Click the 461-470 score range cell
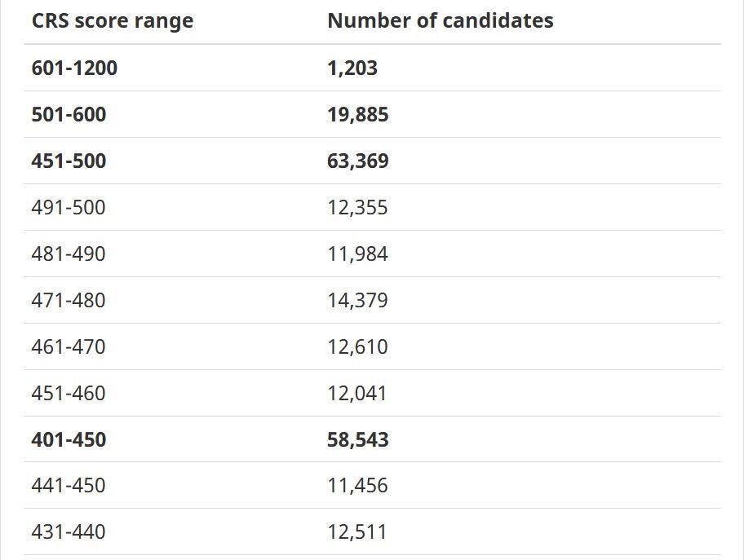Image resolution: width=744 pixels, height=560 pixels. 69,347
